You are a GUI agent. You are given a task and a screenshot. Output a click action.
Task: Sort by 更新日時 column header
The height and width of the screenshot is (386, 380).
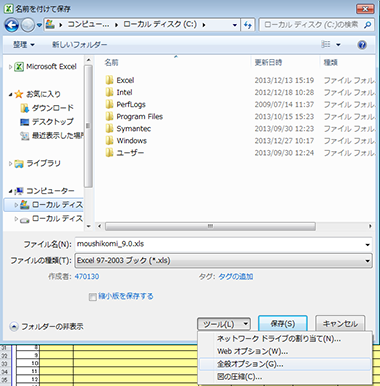tap(268, 62)
